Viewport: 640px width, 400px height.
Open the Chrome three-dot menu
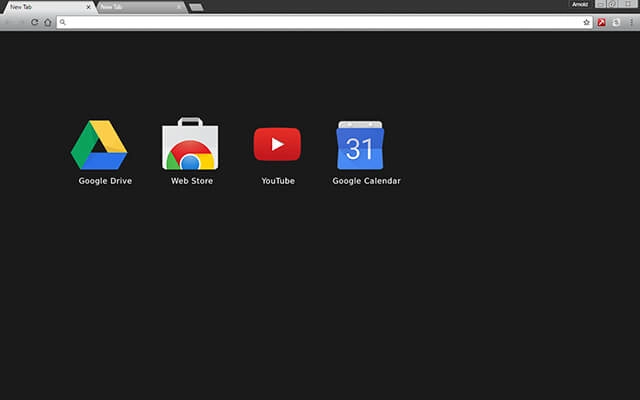click(631, 22)
